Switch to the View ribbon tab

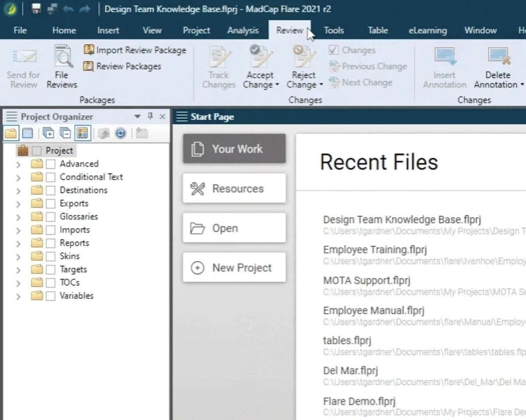pyautogui.click(x=152, y=30)
